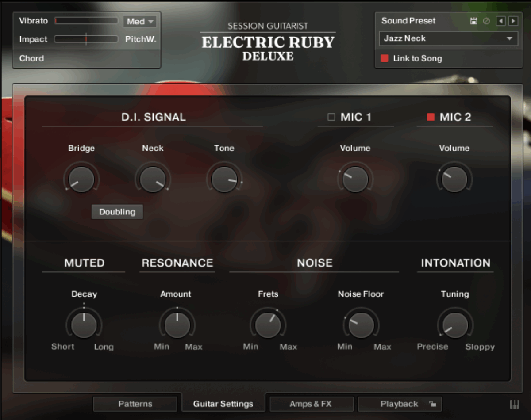Click the Doubling button
The height and width of the screenshot is (420, 531).
[x=117, y=211]
